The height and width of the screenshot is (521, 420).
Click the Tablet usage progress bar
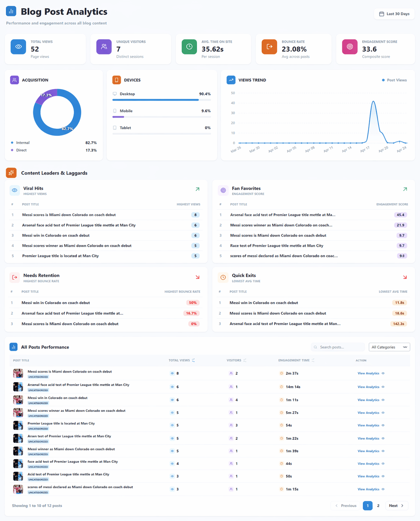click(162, 134)
